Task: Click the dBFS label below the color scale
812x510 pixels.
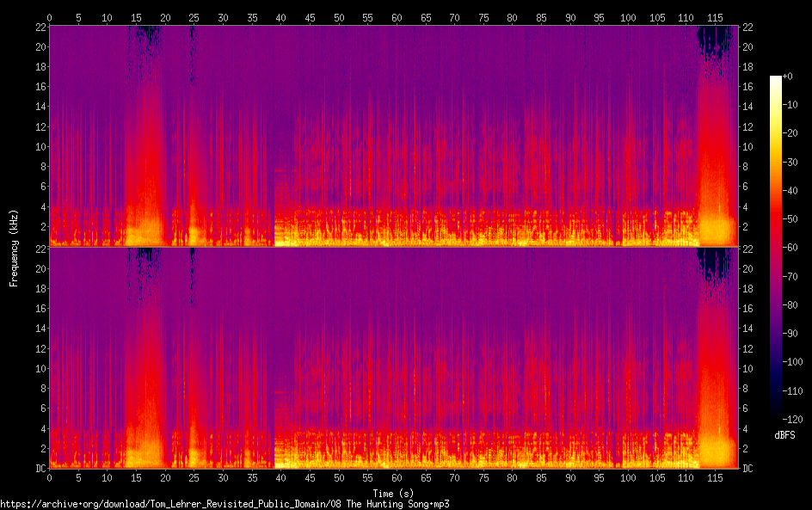Action: tap(784, 436)
